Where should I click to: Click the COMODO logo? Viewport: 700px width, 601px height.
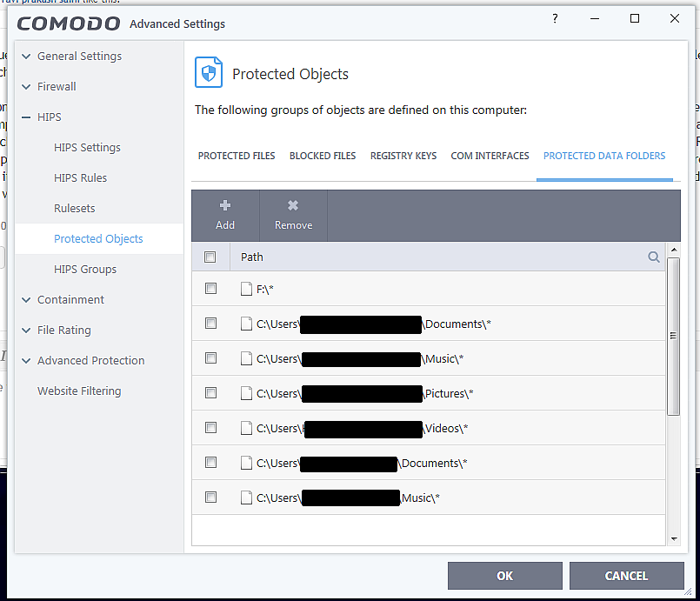click(x=69, y=23)
